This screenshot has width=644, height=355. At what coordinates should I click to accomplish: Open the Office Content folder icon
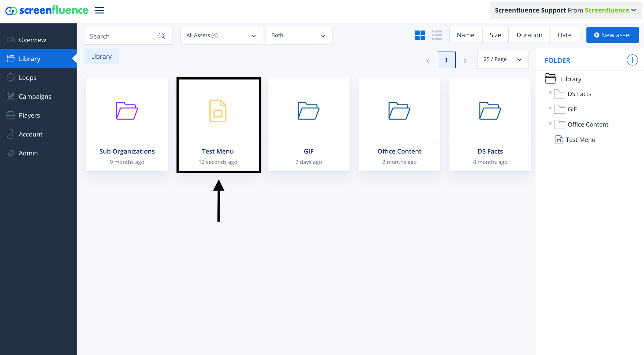coord(399,111)
